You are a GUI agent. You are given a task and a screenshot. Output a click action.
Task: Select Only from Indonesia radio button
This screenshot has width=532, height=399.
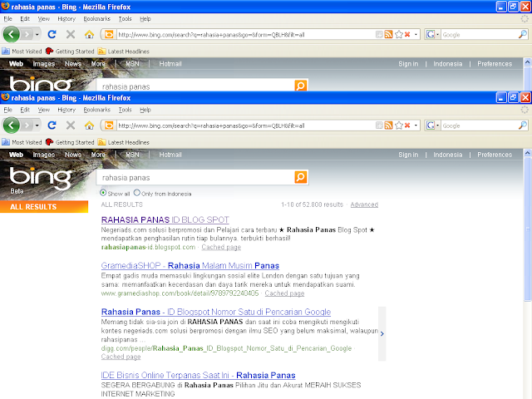pyautogui.click(x=136, y=193)
